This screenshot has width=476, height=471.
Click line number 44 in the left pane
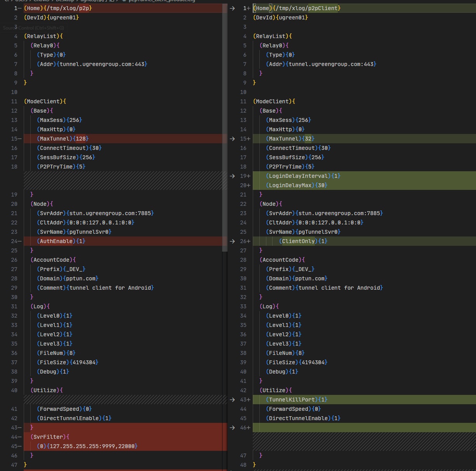[x=14, y=437]
